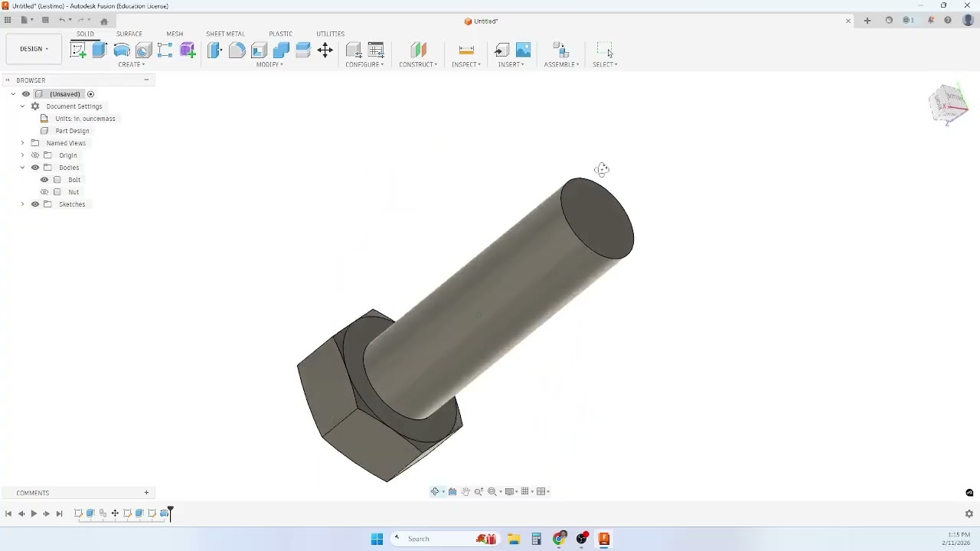Toggle visibility of the Bolt body
This screenshot has height=551, width=980.
pyautogui.click(x=44, y=180)
